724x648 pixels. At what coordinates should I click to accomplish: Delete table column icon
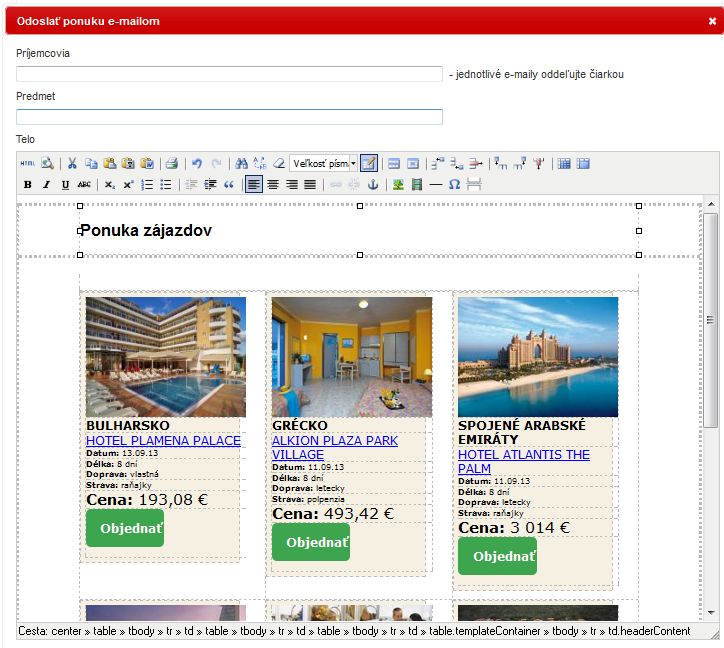pyautogui.click(x=538, y=164)
